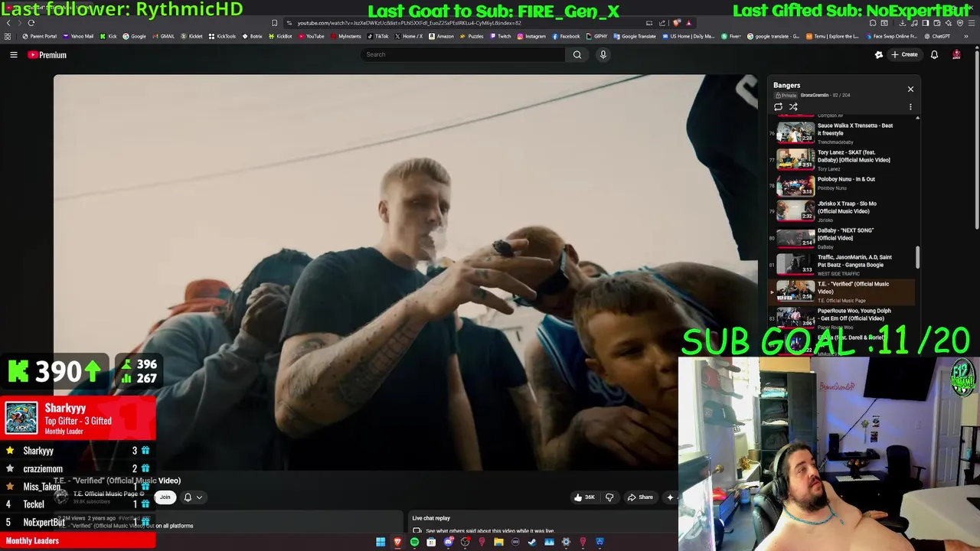This screenshot has width=980, height=551.
Task: Open TikTok bookmark
Action: click(x=377, y=36)
